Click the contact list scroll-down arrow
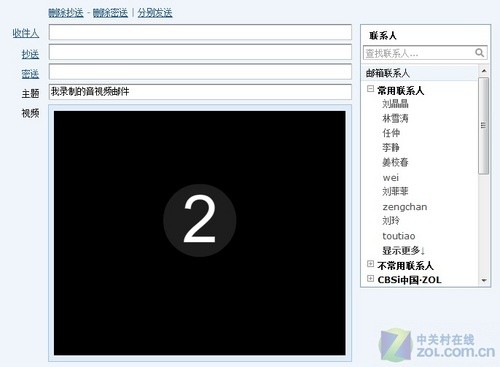The height and width of the screenshot is (367, 500). 484,280
